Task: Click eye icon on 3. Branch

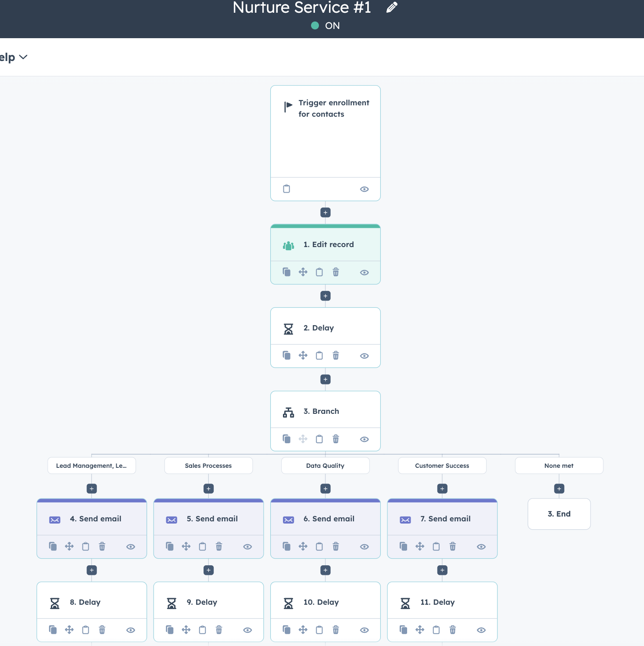Action: (x=364, y=439)
